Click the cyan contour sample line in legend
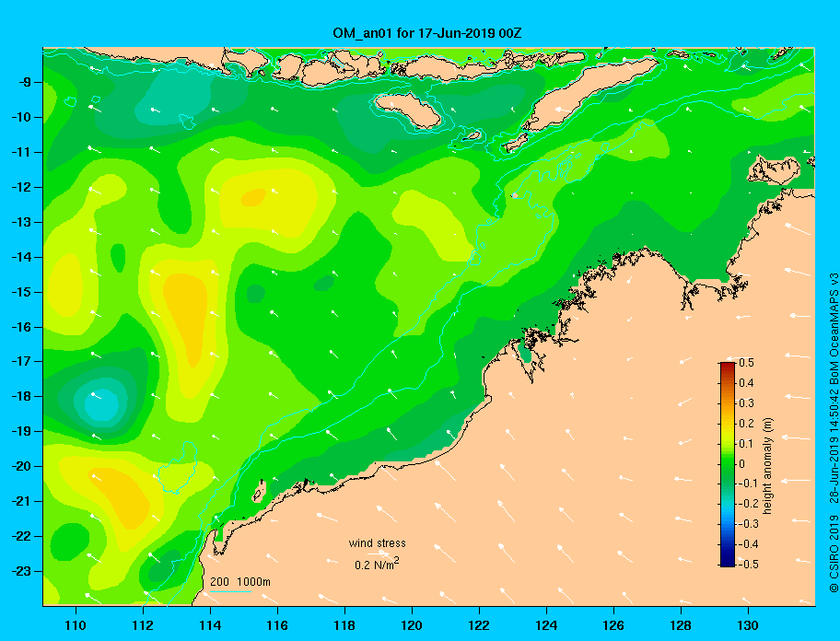This screenshot has width=840, height=641. [x=230, y=591]
